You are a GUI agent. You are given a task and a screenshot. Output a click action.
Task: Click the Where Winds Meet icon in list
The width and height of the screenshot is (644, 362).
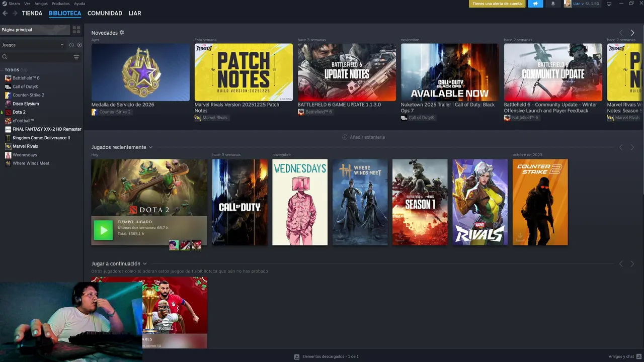tap(8, 163)
